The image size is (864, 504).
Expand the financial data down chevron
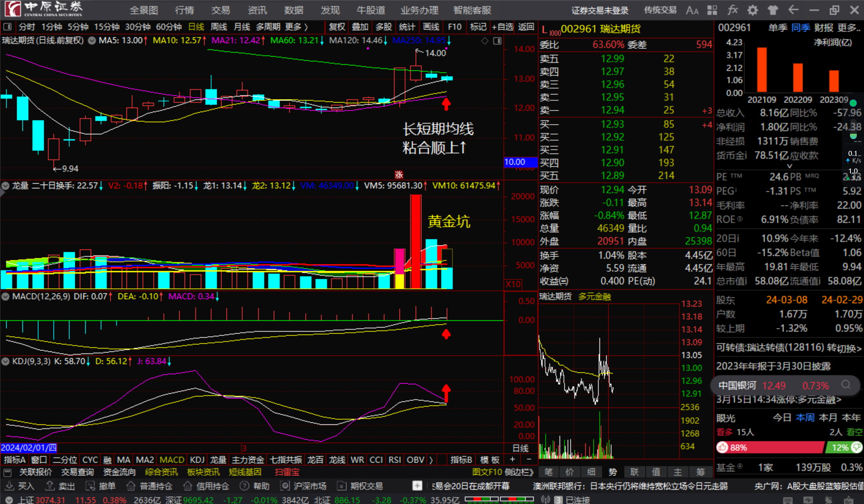click(x=789, y=166)
